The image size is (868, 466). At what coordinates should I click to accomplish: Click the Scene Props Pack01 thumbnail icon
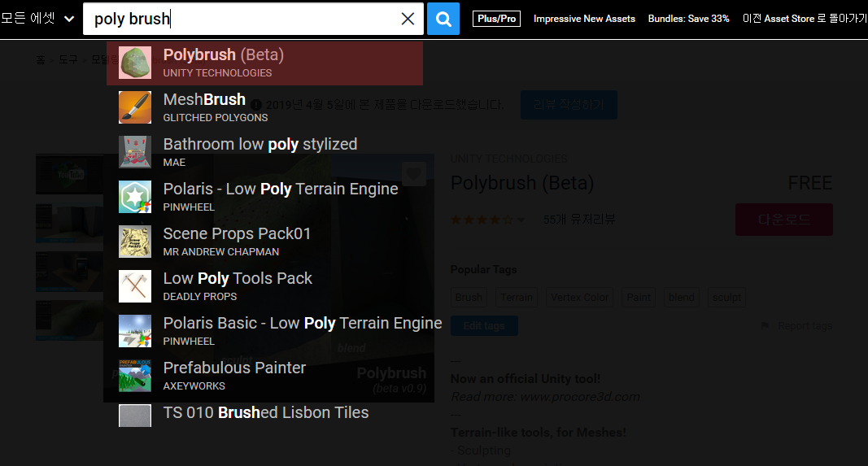135,242
